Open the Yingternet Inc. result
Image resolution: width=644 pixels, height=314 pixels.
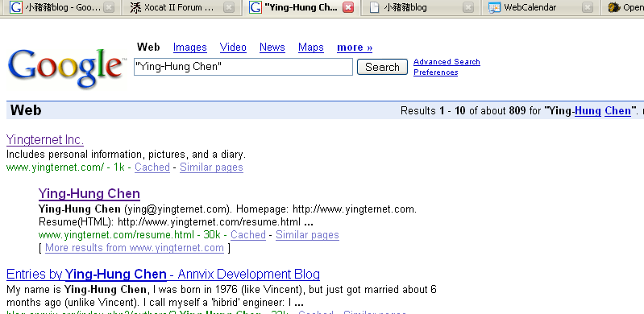45,140
